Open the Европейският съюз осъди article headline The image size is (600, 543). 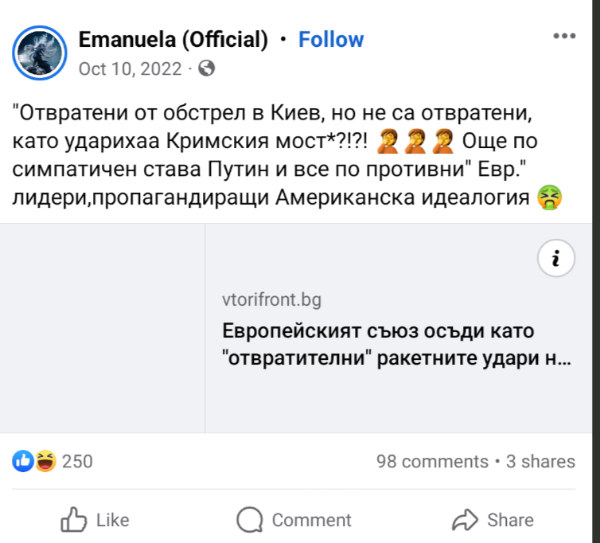[x=396, y=343]
